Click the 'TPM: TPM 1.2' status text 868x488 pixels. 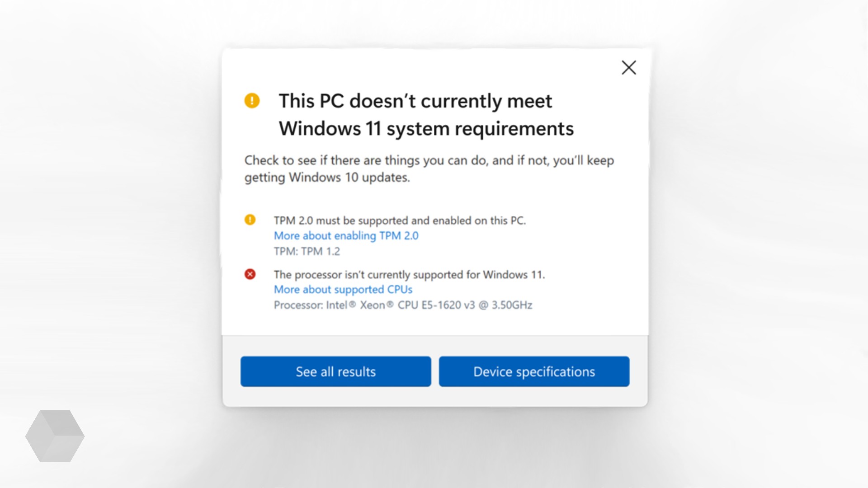click(x=307, y=251)
